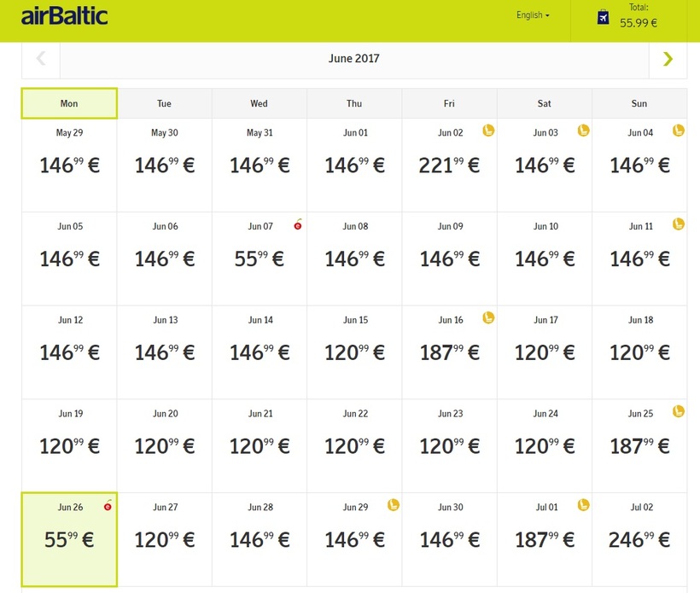Pick Jun 07 fare of 55.99 €
Viewport: 700px width, 593px height.
(x=260, y=259)
